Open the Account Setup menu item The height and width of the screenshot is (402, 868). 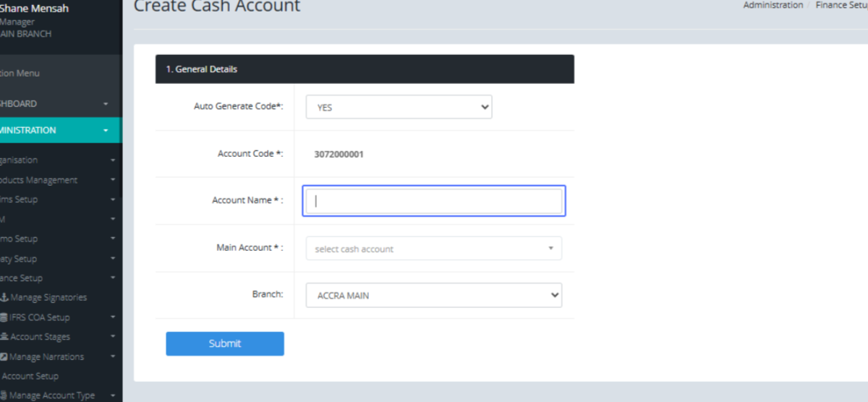tap(30, 376)
